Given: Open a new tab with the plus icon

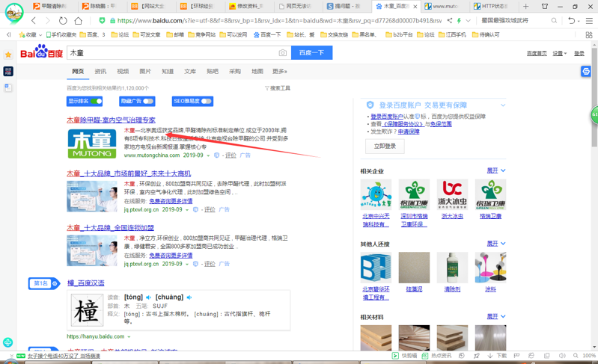Looking at the screenshot, I should click(526, 7).
